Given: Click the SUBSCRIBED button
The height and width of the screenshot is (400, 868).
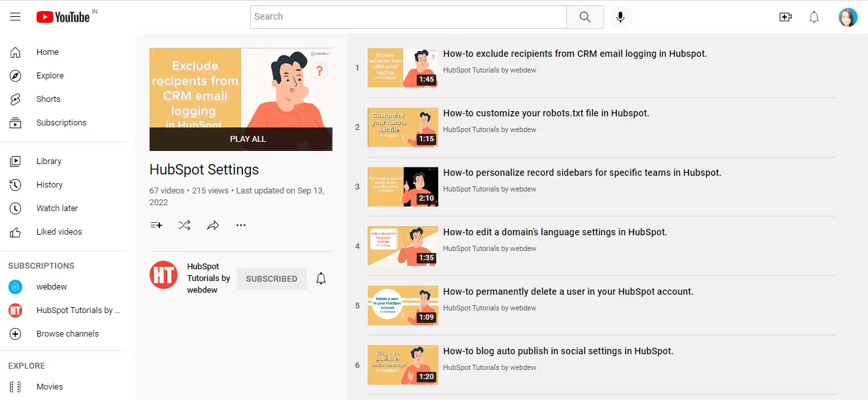Looking at the screenshot, I should point(271,278).
